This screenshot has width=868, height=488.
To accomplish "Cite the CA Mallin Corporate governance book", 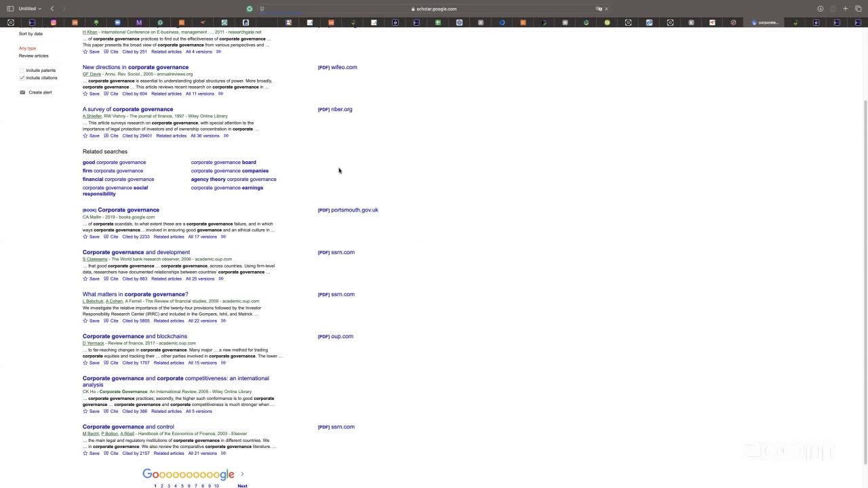I will coord(111,237).
